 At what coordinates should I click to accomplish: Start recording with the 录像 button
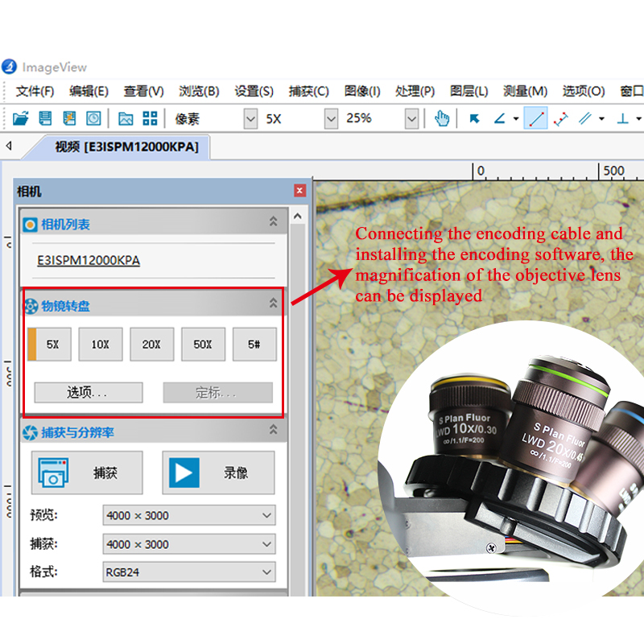[218, 473]
